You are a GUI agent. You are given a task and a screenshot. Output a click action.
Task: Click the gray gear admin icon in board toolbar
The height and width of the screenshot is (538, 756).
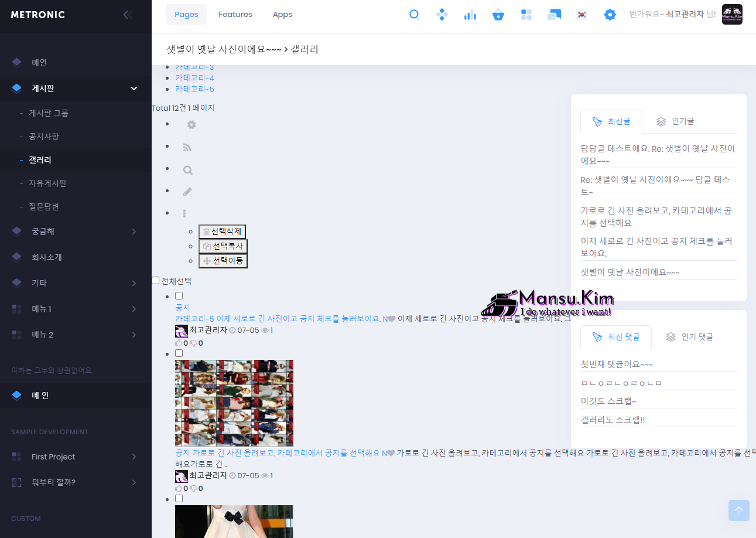pos(191,125)
